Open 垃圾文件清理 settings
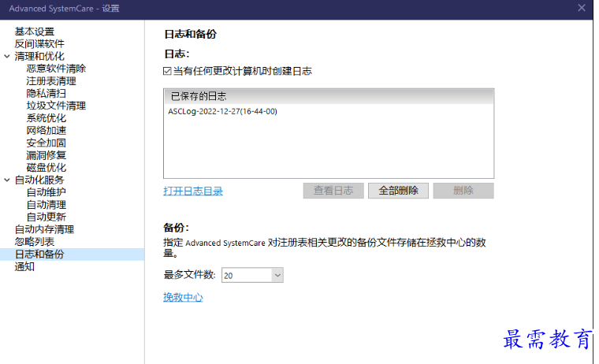 (x=56, y=106)
